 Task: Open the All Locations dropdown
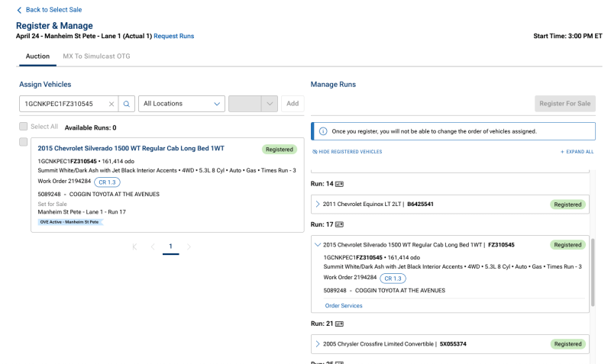pyautogui.click(x=182, y=104)
